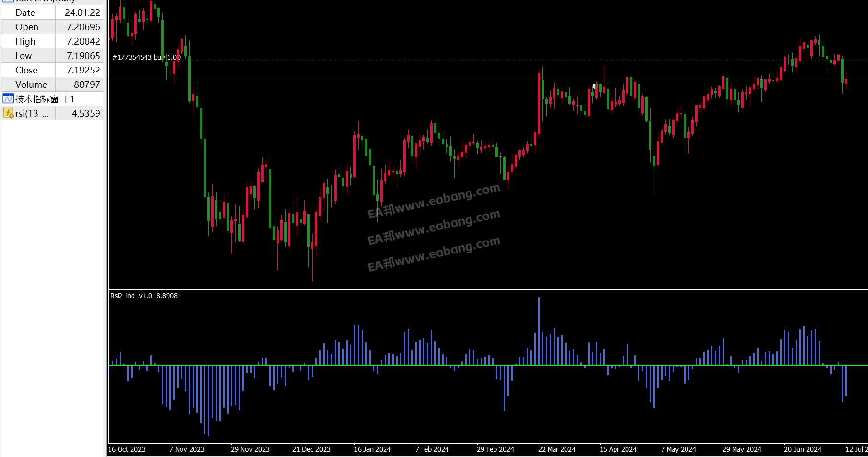This screenshot has width=868, height=457.
Task: Click the 16 Jan 2024 date axis label
Action: pyautogui.click(x=372, y=449)
